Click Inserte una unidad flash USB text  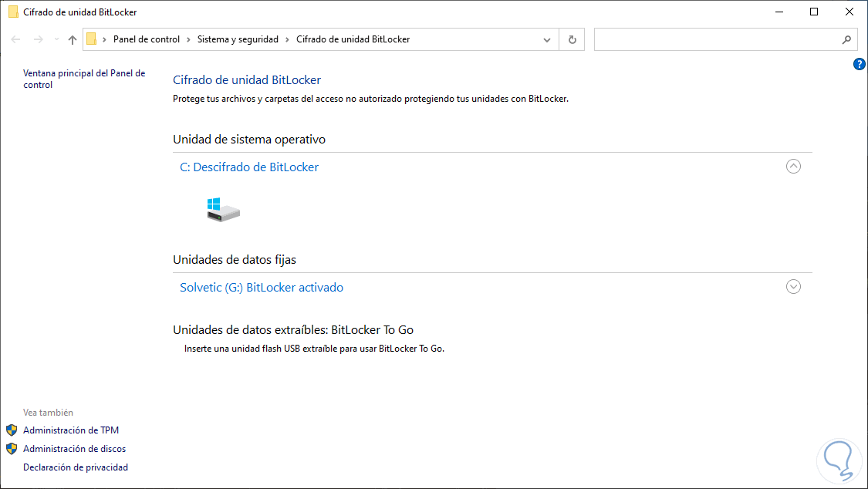coord(315,349)
